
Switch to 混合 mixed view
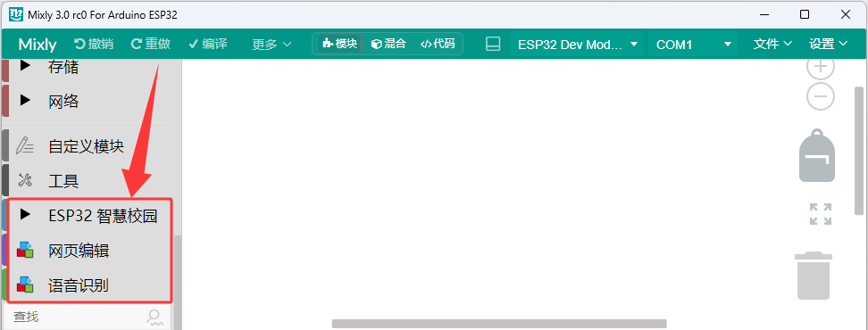(388, 44)
